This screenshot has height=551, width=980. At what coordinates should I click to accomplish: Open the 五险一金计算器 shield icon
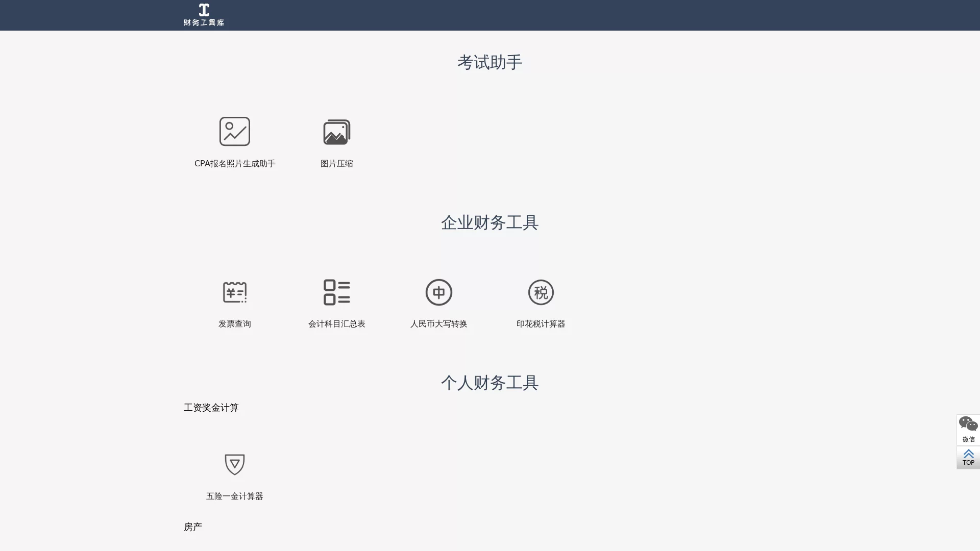pyautogui.click(x=234, y=464)
